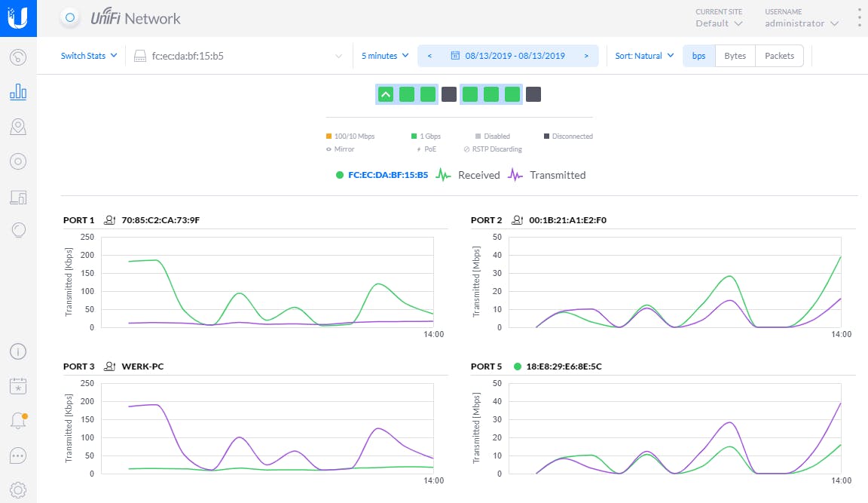
Task: Open the Current Site Default menu
Action: (719, 23)
